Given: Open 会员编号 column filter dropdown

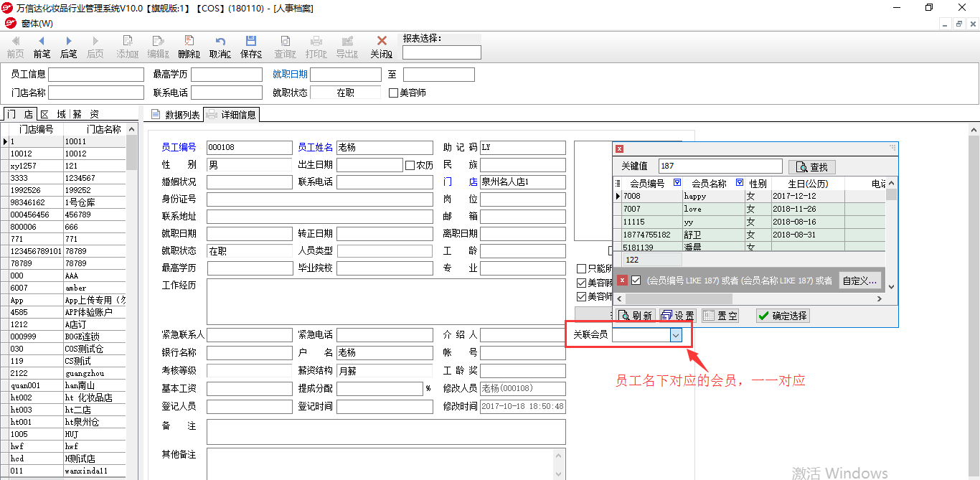Looking at the screenshot, I should (x=677, y=183).
